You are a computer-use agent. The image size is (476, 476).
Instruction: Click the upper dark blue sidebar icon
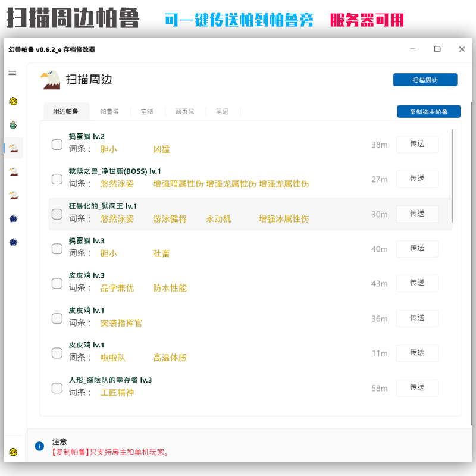(12, 218)
